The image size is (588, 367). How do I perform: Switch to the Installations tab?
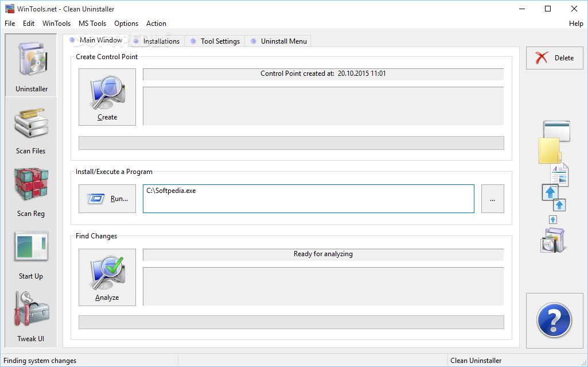click(157, 41)
